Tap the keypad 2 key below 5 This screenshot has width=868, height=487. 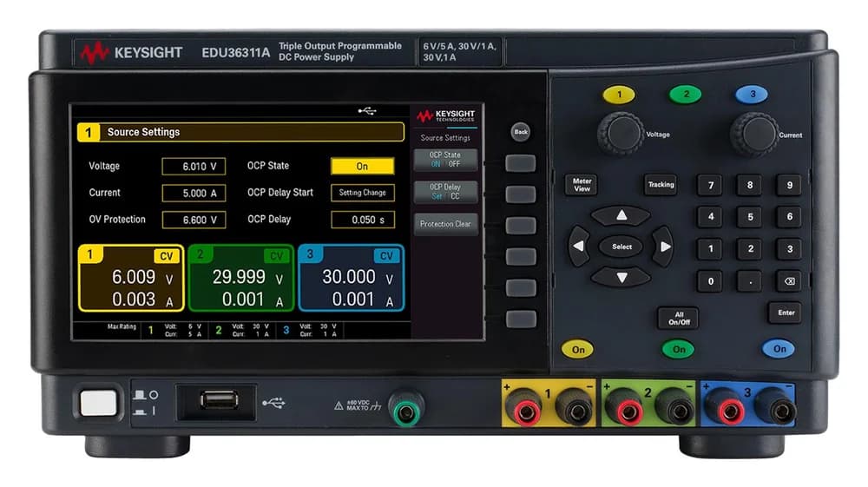coord(750,249)
